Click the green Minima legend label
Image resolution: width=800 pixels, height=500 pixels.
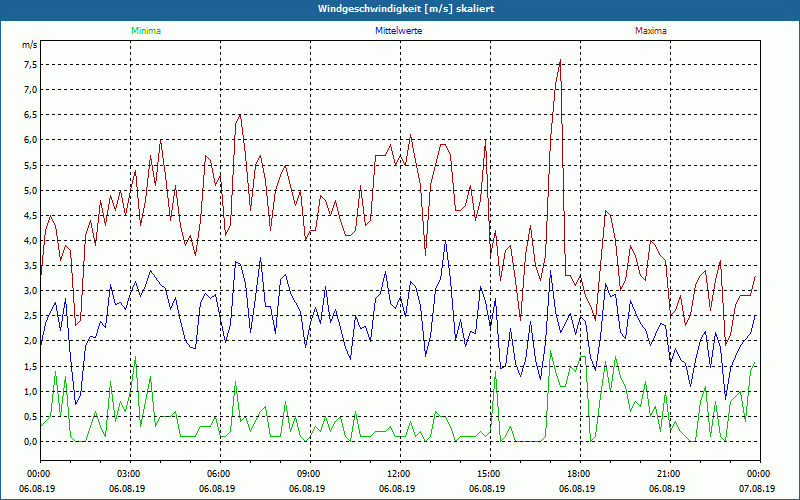146,31
